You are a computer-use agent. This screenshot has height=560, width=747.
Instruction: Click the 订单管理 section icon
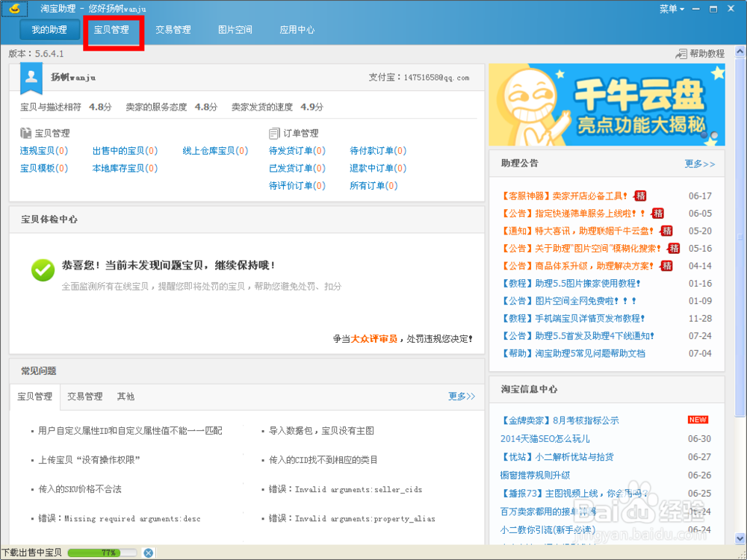274,133
